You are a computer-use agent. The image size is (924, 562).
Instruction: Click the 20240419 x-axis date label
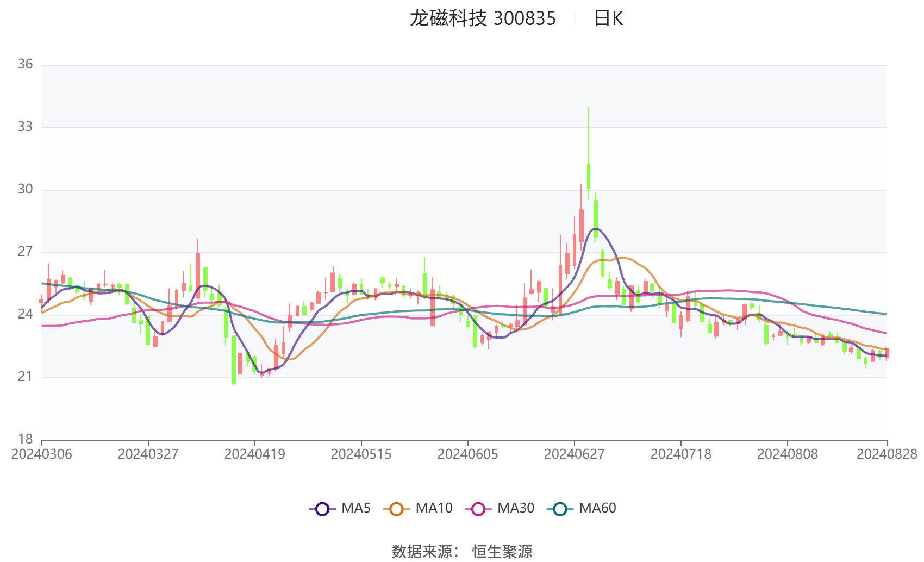pos(255,454)
